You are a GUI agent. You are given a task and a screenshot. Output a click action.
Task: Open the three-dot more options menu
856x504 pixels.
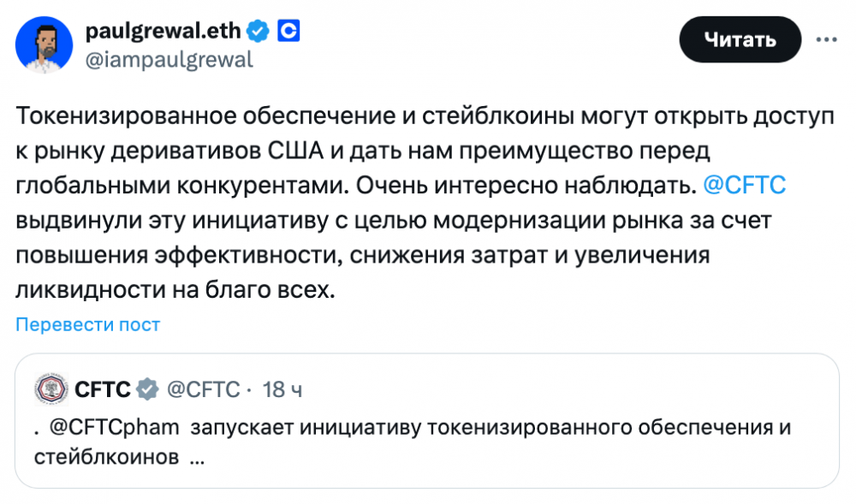pyautogui.click(x=826, y=39)
